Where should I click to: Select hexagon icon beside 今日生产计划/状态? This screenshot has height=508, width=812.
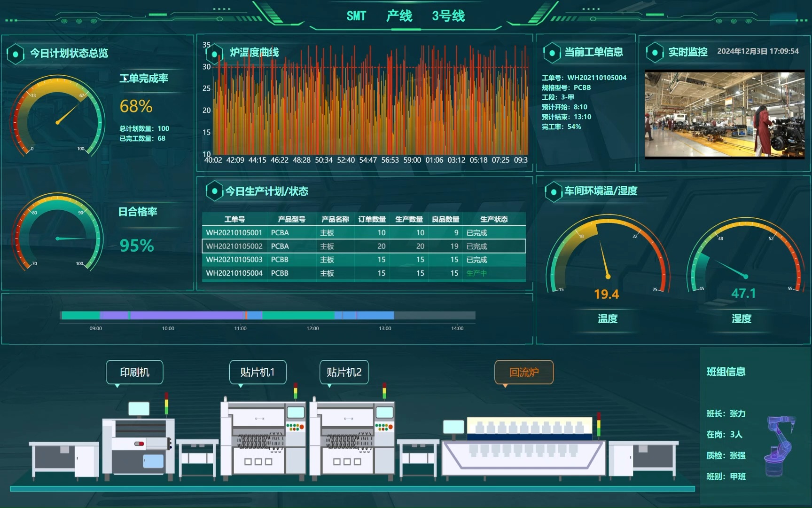point(214,191)
